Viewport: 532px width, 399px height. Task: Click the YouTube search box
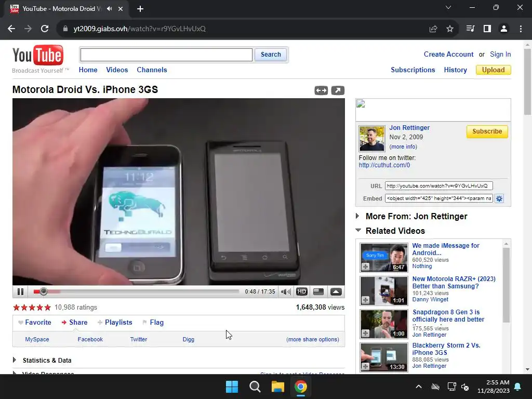point(166,55)
